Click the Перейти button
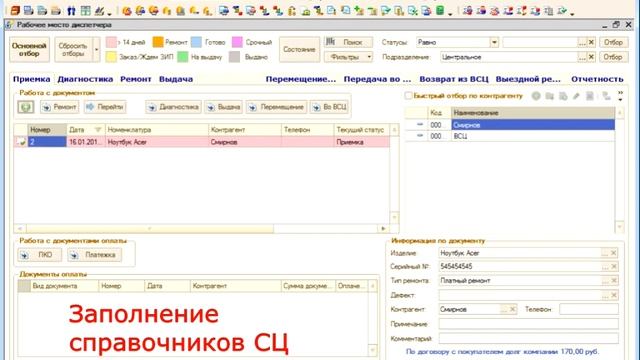 point(105,107)
